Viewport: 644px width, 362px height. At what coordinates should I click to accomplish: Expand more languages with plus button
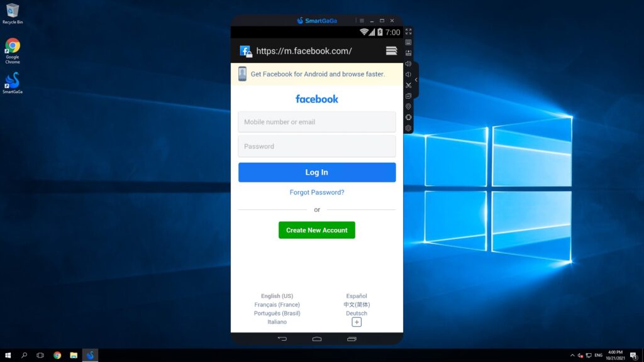coord(357,322)
